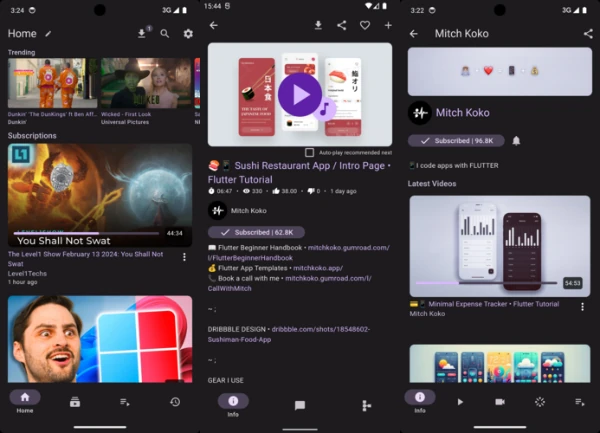The width and height of the screenshot is (600, 433).
Task: Open channel Playlists tab icon
Action: [580, 402]
